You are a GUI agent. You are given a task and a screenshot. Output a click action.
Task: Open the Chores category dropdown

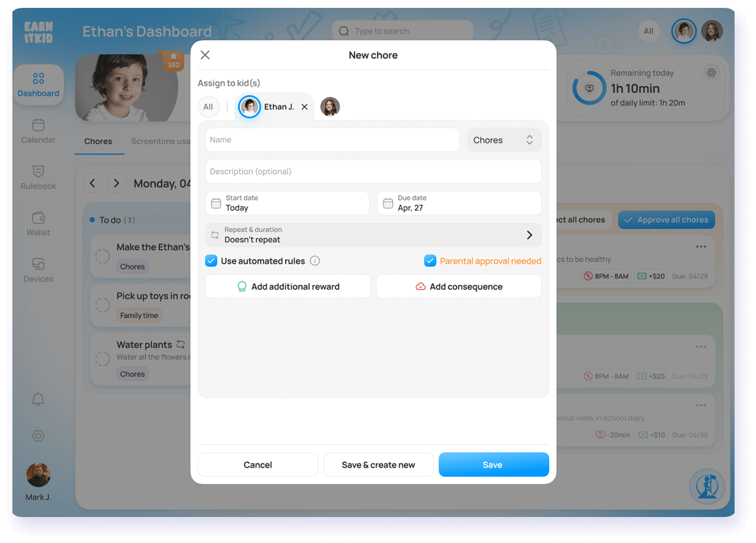point(504,140)
